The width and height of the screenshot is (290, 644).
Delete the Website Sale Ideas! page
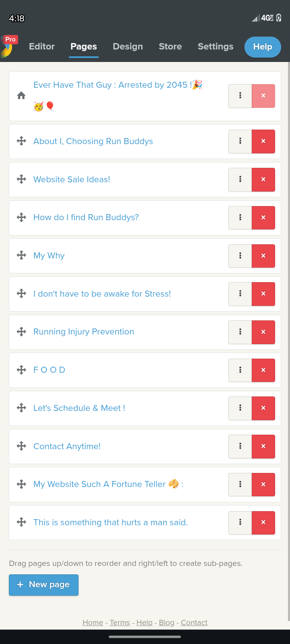pyautogui.click(x=263, y=180)
